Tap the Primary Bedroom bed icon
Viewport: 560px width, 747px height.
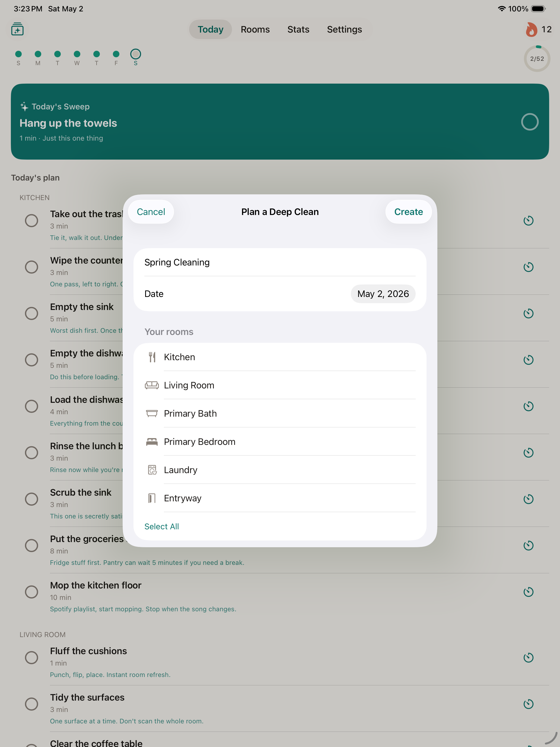point(152,442)
